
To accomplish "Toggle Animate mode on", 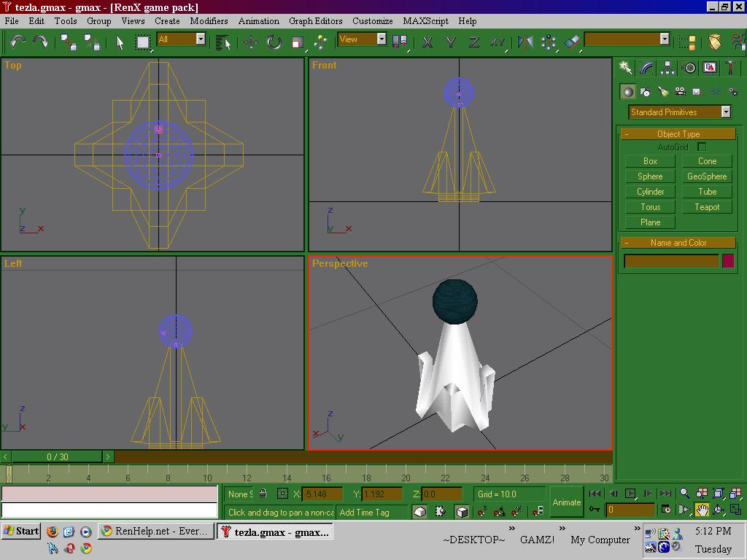I will click(x=566, y=502).
